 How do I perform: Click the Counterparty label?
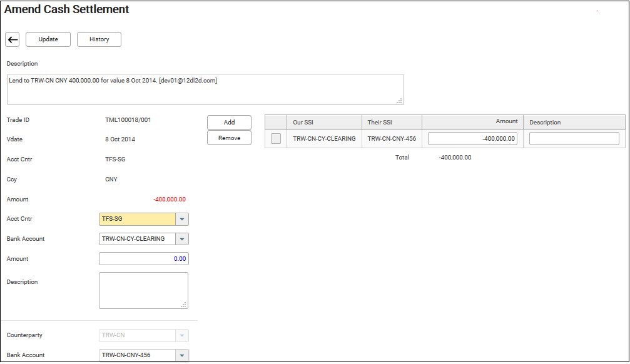click(24, 335)
